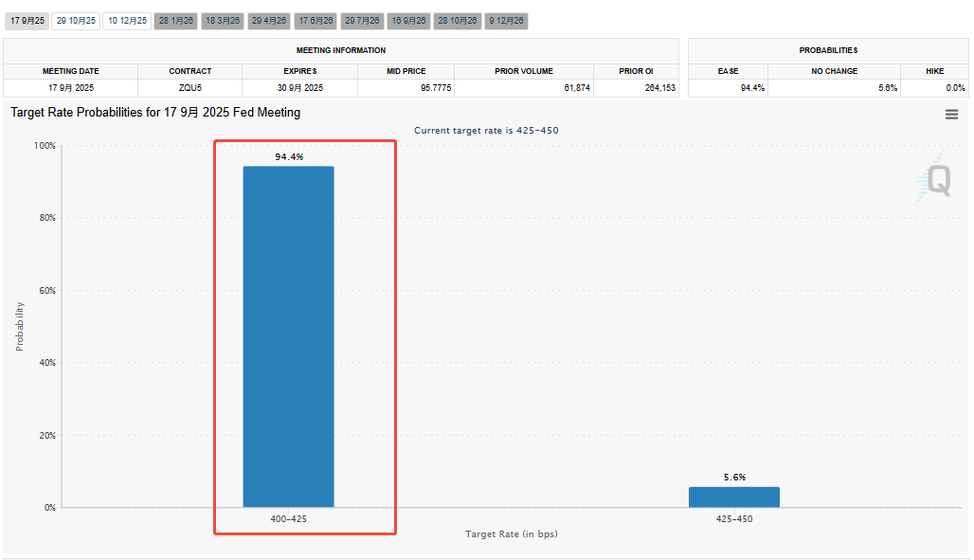The image size is (974, 560).
Task: Click the 94.4% bar for 400-425
Action: click(x=288, y=336)
